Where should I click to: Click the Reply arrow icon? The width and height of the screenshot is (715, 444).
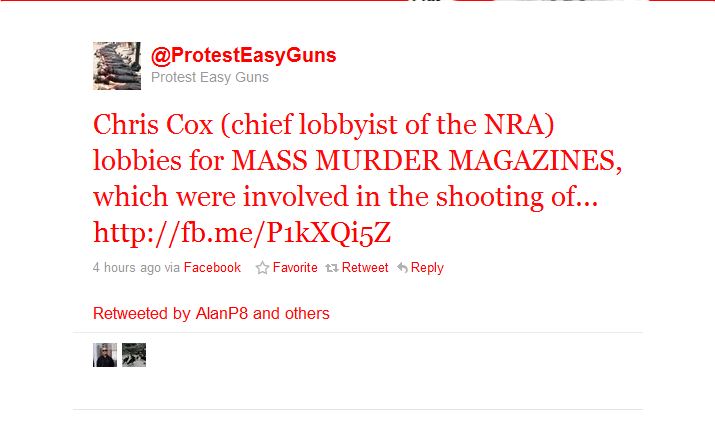click(402, 268)
